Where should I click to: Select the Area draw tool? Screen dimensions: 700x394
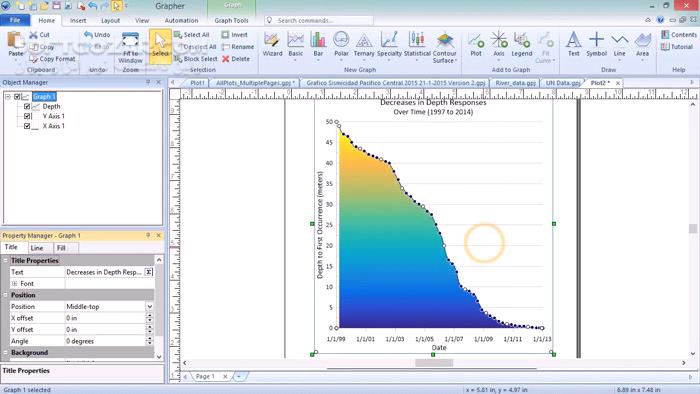642,46
